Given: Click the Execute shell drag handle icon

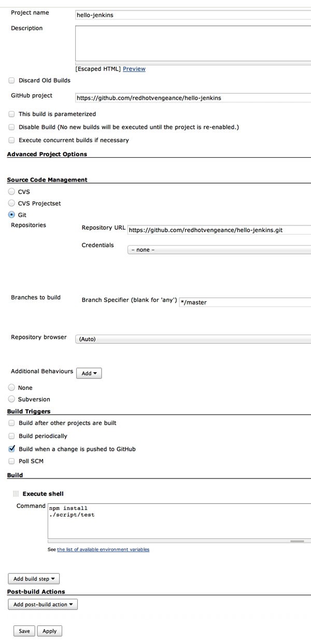Looking at the screenshot, I should 16,494.
